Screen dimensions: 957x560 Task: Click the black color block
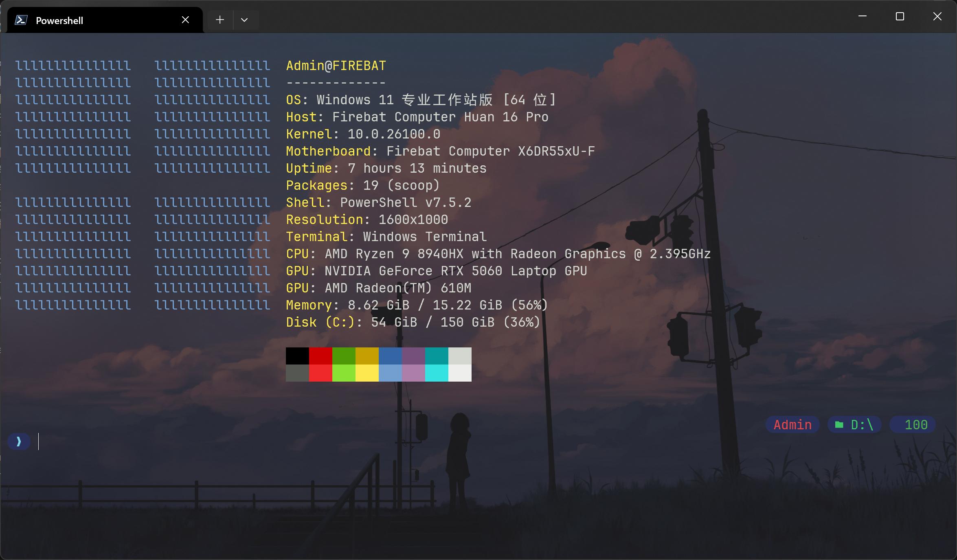(297, 356)
